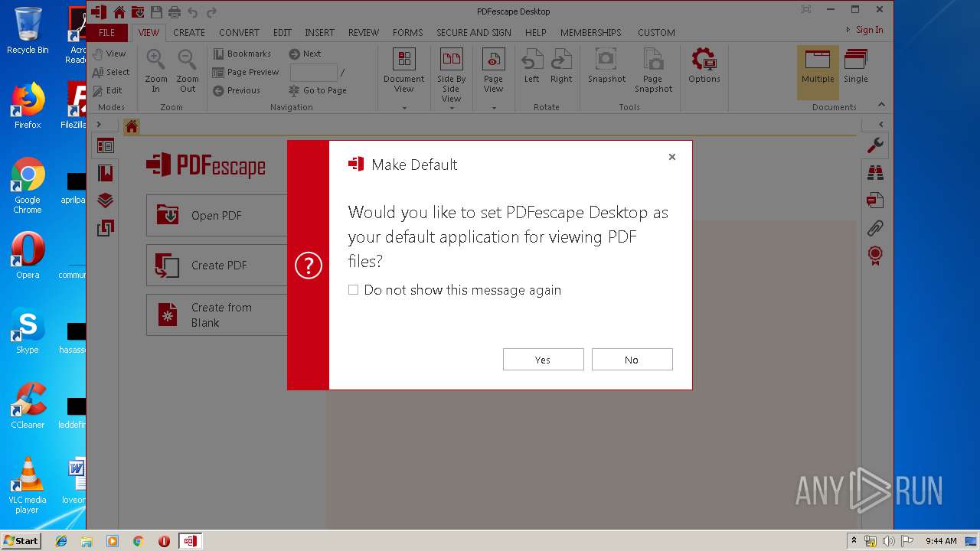Click the Windows Start button
The image size is (980, 551).
[x=21, y=540]
